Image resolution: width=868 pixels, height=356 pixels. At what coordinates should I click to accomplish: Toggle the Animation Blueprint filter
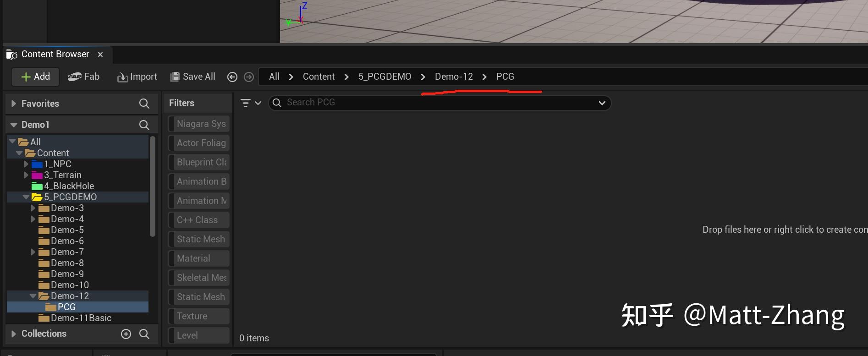(199, 181)
